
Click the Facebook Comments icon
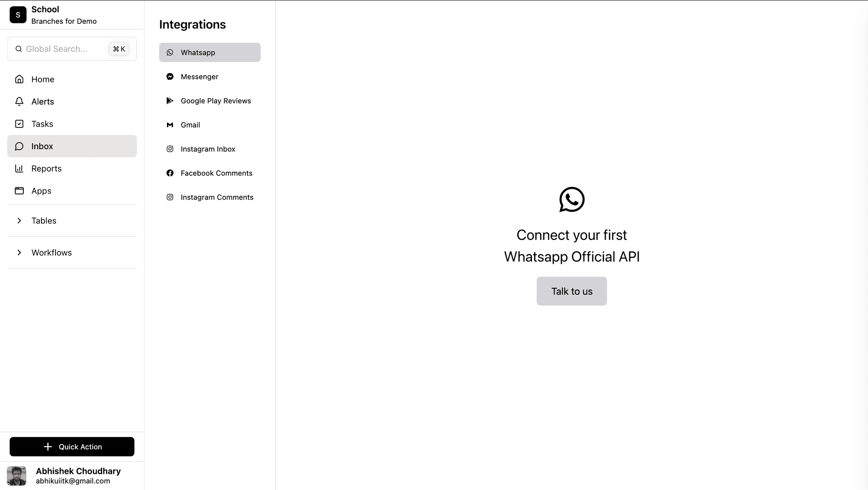click(170, 173)
